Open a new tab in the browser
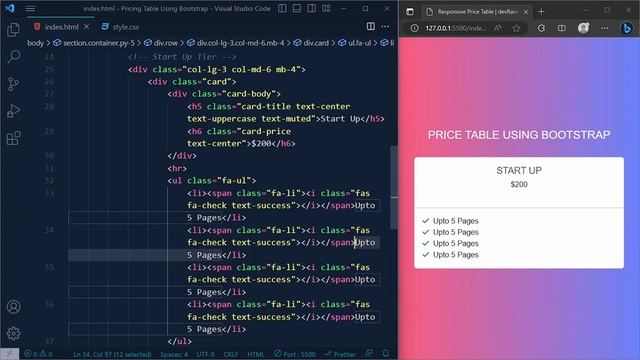640x360 pixels. pos(541,12)
